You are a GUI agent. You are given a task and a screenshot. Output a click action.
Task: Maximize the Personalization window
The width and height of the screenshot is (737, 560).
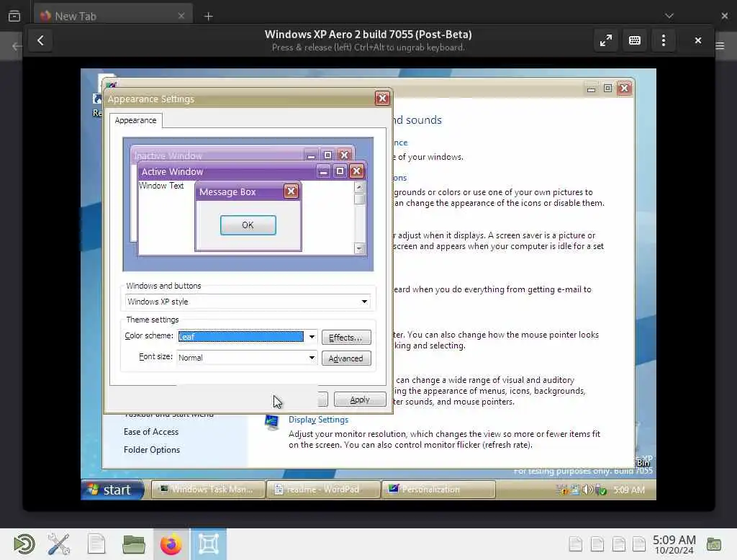tap(607, 89)
